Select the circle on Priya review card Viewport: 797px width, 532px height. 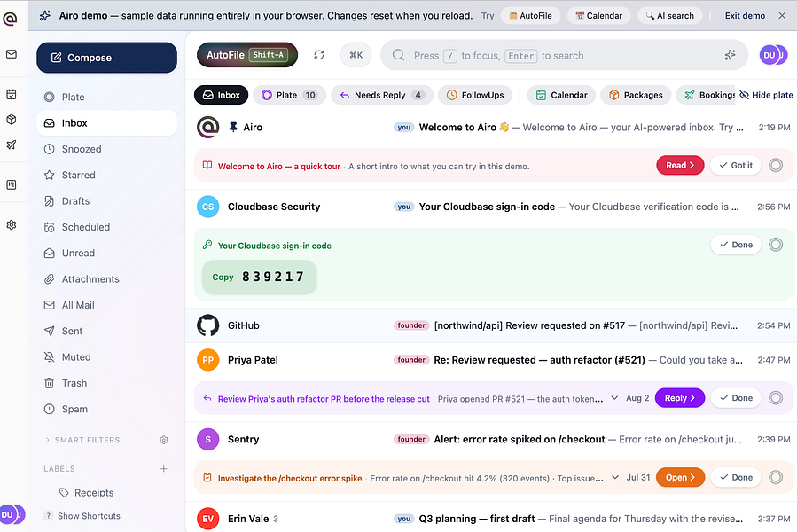click(776, 398)
